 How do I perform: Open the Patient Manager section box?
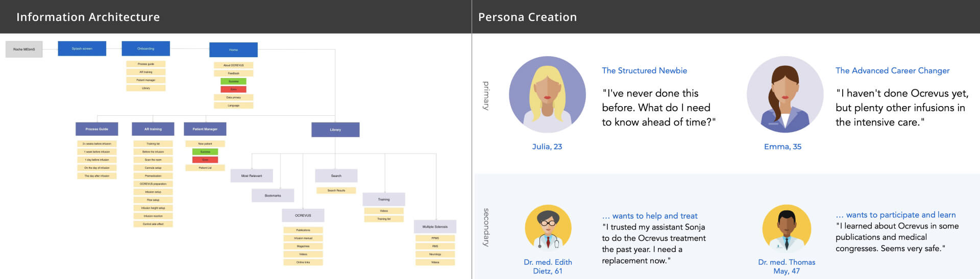tap(205, 129)
